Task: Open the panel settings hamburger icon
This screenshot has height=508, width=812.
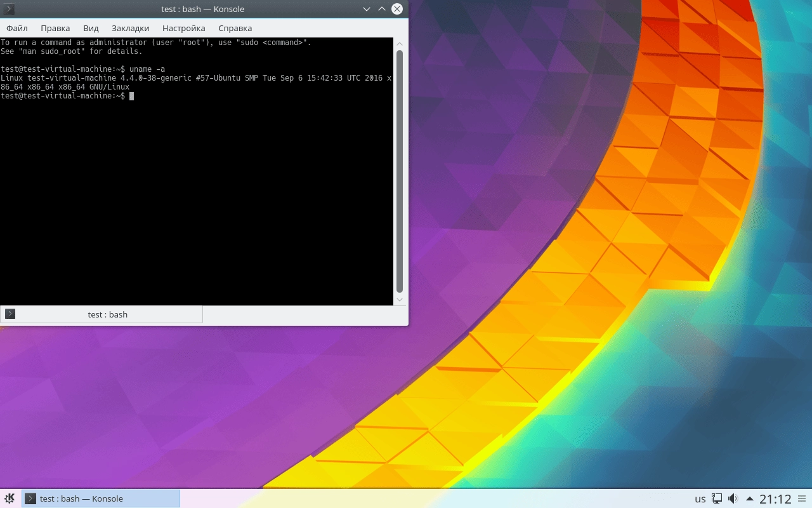Action: [x=802, y=498]
